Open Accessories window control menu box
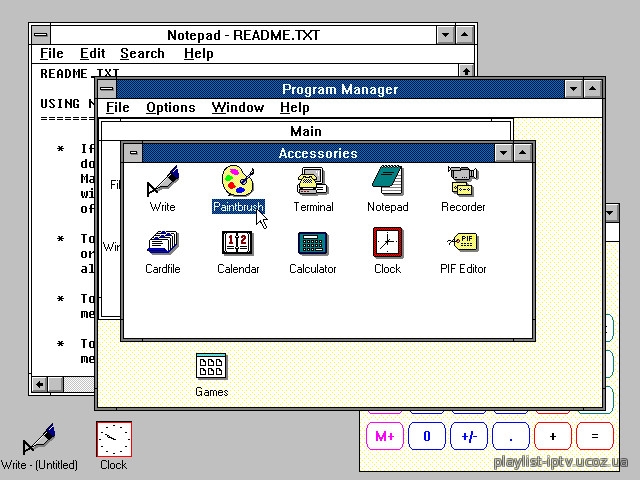The width and height of the screenshot is (640, 480). tap(133, 153)
